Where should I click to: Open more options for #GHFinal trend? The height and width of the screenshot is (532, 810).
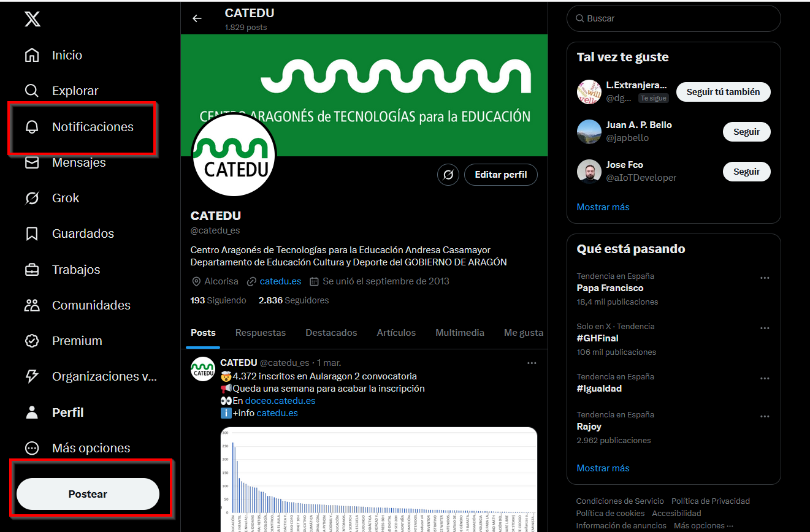(x=765, y=328)
